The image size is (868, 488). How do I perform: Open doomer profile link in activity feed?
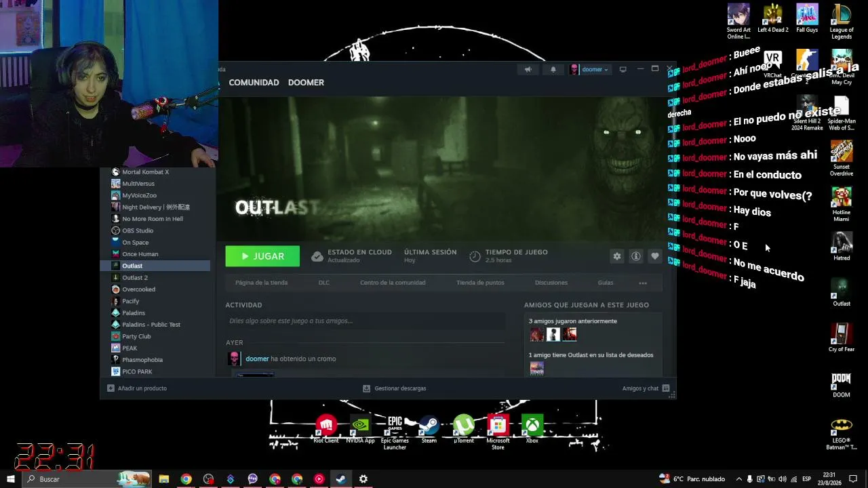(x=257, y=359)
